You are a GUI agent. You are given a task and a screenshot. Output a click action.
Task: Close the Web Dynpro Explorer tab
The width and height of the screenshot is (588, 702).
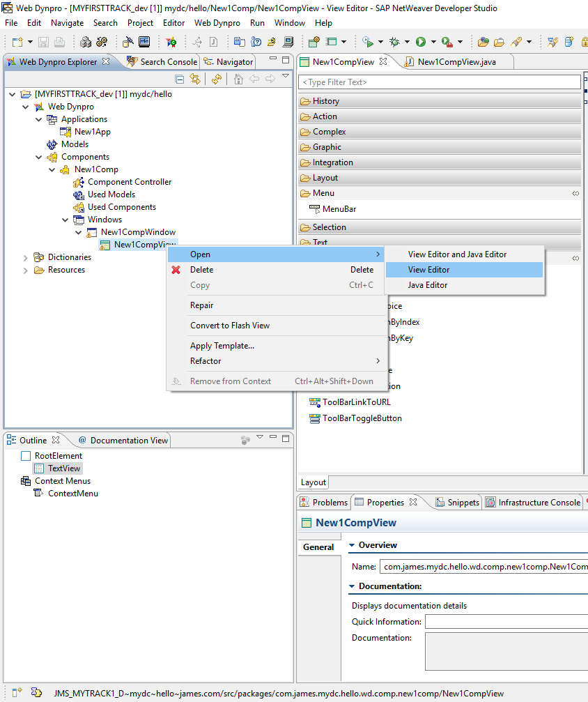point(106,61)
